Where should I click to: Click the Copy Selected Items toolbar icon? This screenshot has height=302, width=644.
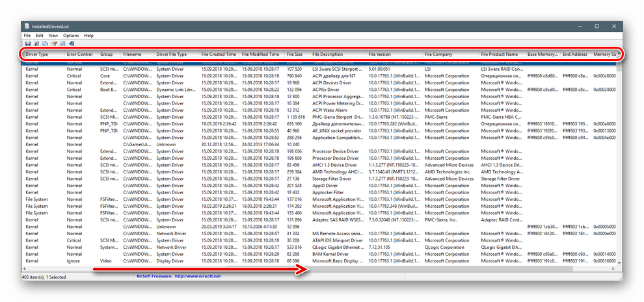45,44
